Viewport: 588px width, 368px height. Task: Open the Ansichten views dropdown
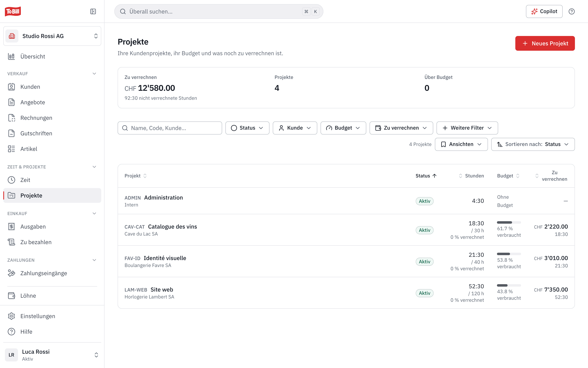point(461,144)
